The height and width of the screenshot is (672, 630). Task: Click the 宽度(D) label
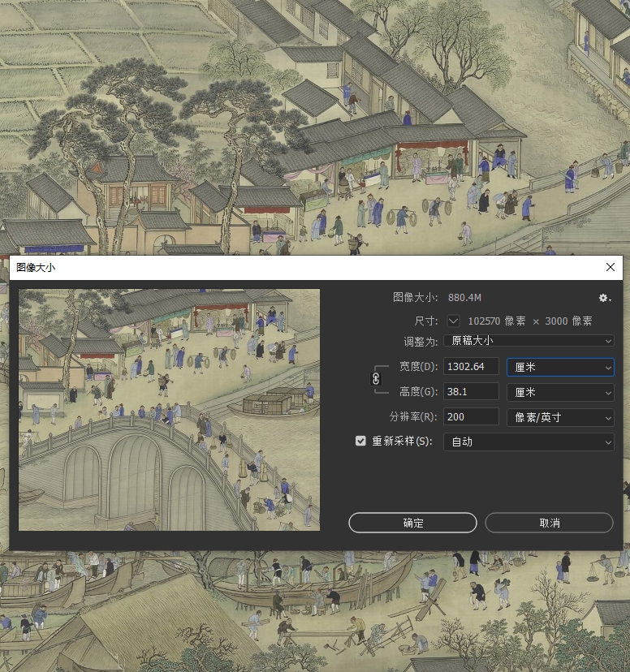click(419, 366)
